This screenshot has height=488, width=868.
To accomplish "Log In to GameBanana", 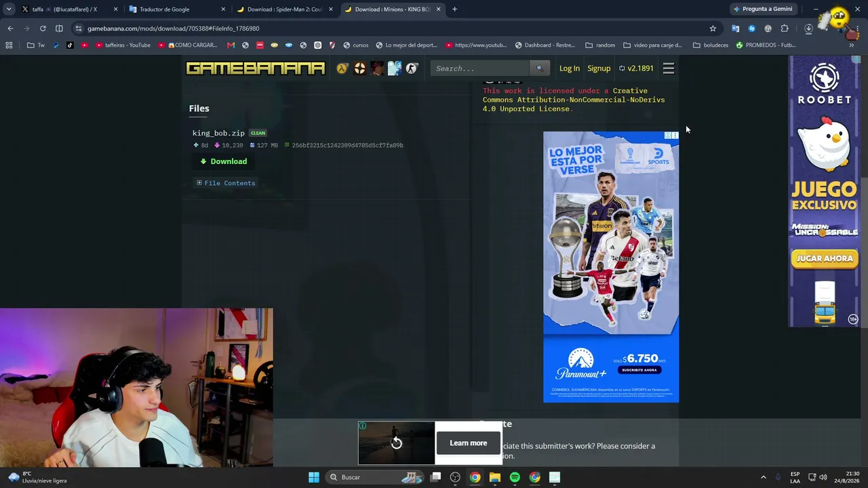I will 570,68.
